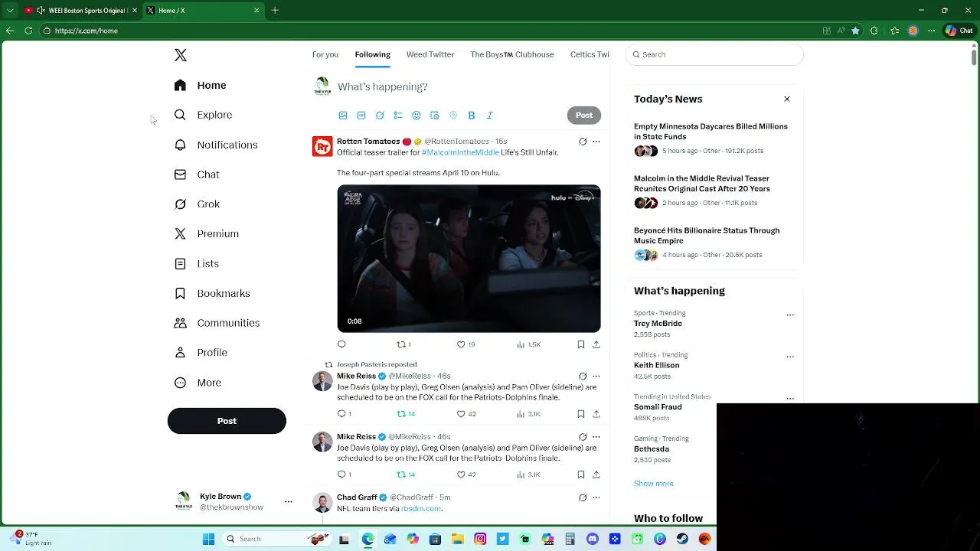Open Edge settings and more menu
The height and width of the screenshot is (551, 980).
[931, 31]
